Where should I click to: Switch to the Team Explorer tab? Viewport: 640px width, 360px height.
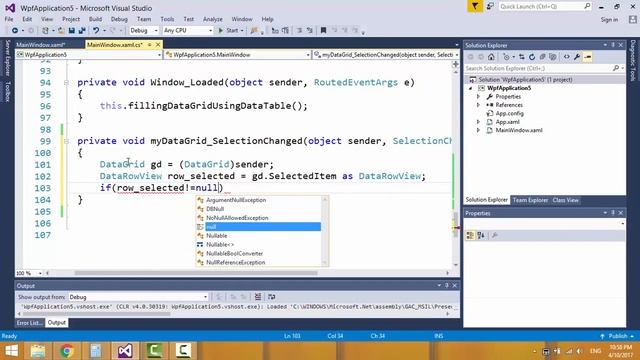pos(530,200)
